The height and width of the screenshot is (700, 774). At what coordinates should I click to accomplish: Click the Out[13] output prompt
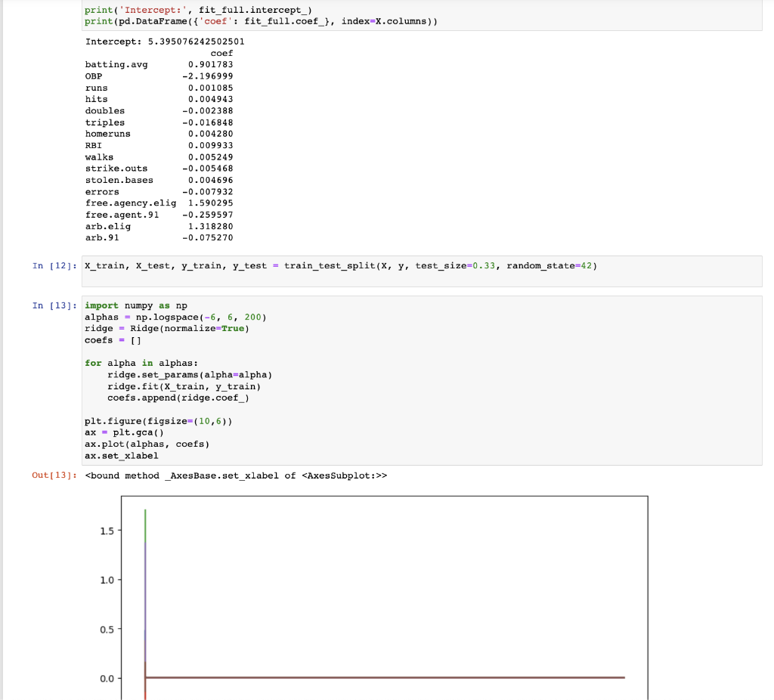(54, 475)
